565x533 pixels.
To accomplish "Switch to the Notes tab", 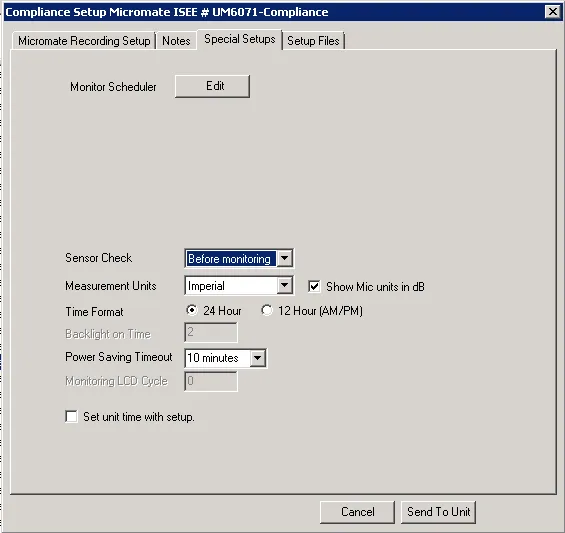I will pyautogui.click(x=176, y=41).
